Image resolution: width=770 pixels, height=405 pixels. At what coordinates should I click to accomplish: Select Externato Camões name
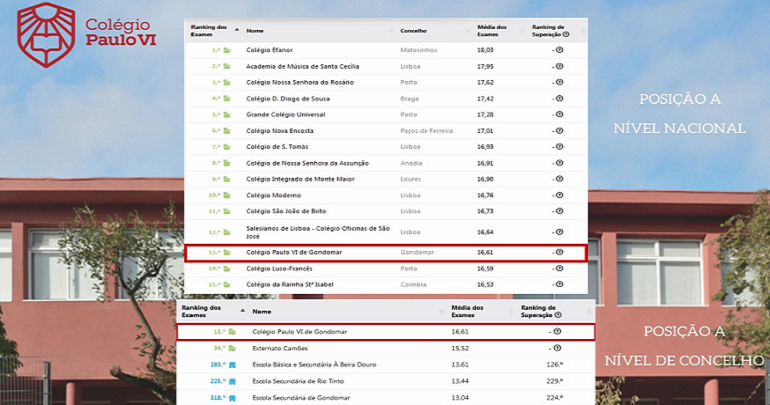pyautogui.click(x=280, y=349)
